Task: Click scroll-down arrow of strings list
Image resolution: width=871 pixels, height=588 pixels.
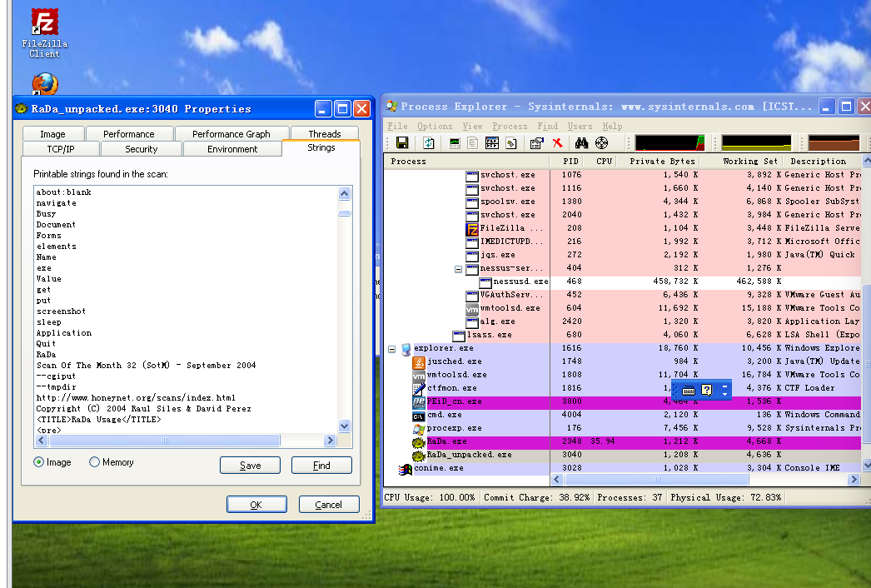Action: 345,426
